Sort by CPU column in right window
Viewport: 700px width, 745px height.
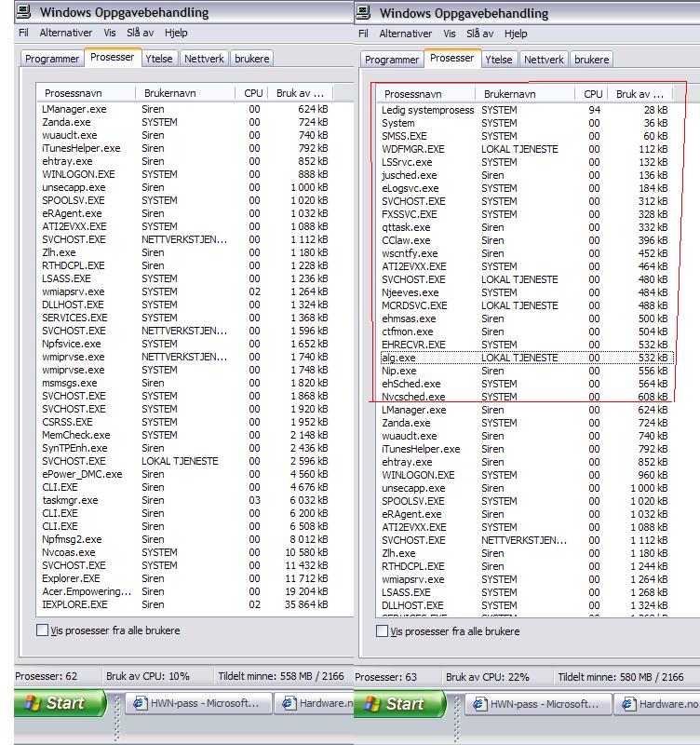point(590,94)
